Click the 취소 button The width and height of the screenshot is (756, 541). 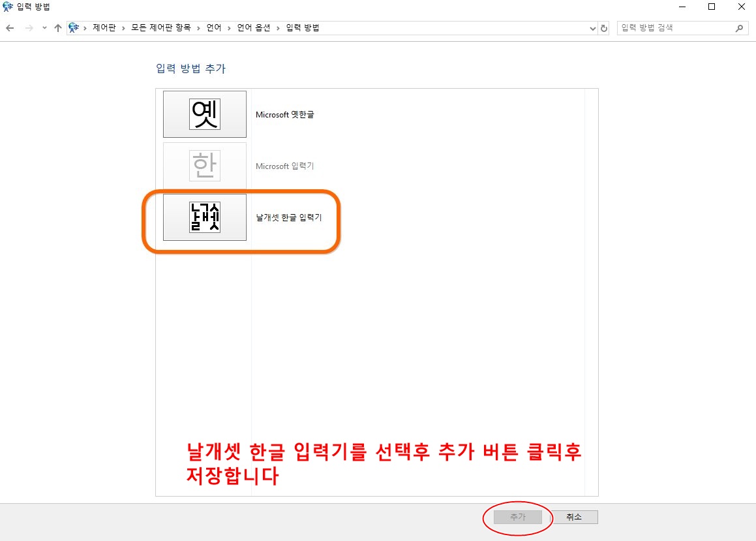[574, 517]
